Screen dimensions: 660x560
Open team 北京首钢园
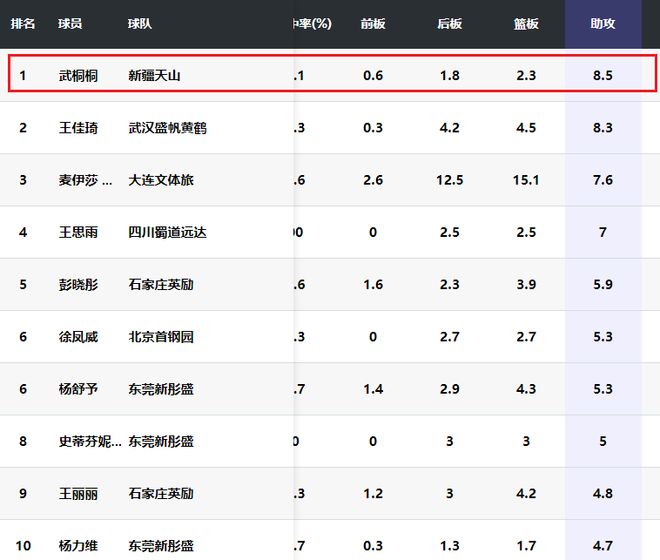click(161, 337)
